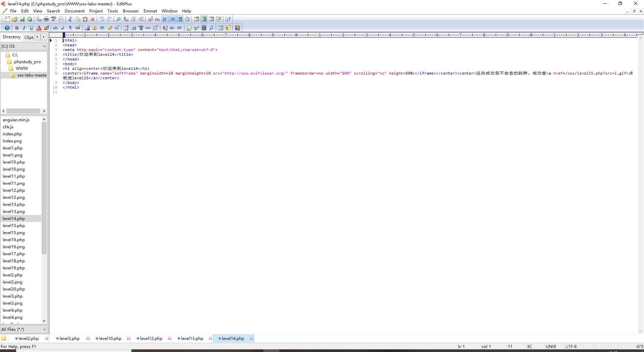
Task: Click the file list scroll-up arrow
Action: tap(44, 119)
